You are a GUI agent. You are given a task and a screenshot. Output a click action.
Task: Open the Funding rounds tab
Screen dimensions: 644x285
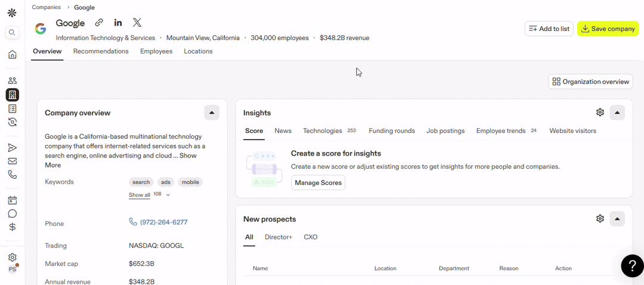click(x=392, y=131)
